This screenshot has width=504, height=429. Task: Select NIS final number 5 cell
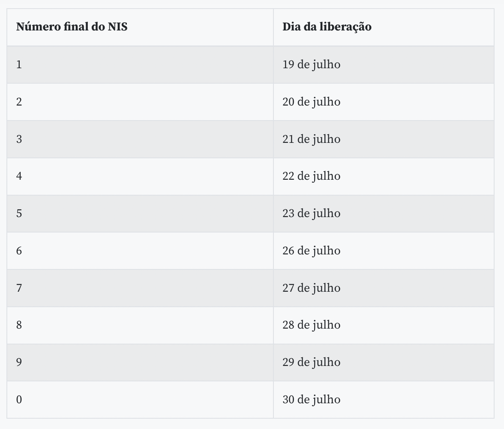coord(19,214)
